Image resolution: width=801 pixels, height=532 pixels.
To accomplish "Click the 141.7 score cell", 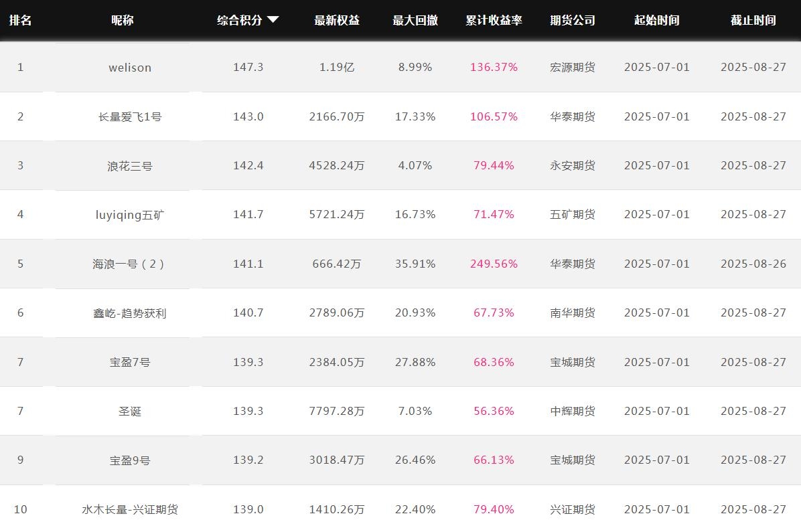I will [248, 214].
